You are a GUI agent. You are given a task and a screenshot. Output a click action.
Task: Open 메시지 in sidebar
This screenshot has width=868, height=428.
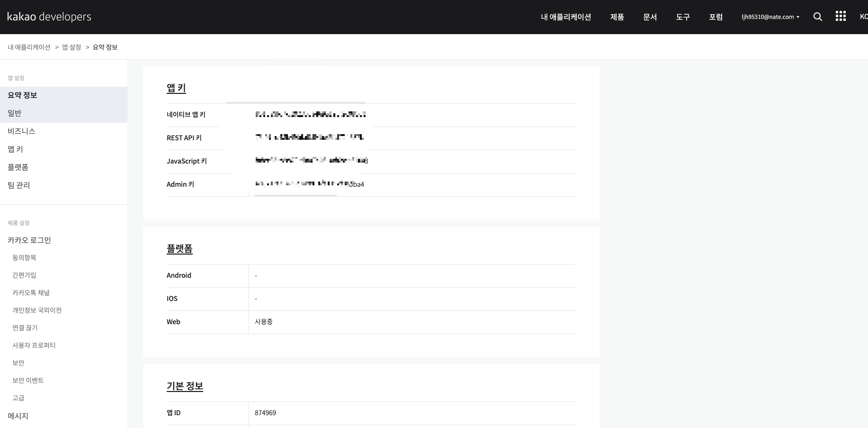pos(18,416)
